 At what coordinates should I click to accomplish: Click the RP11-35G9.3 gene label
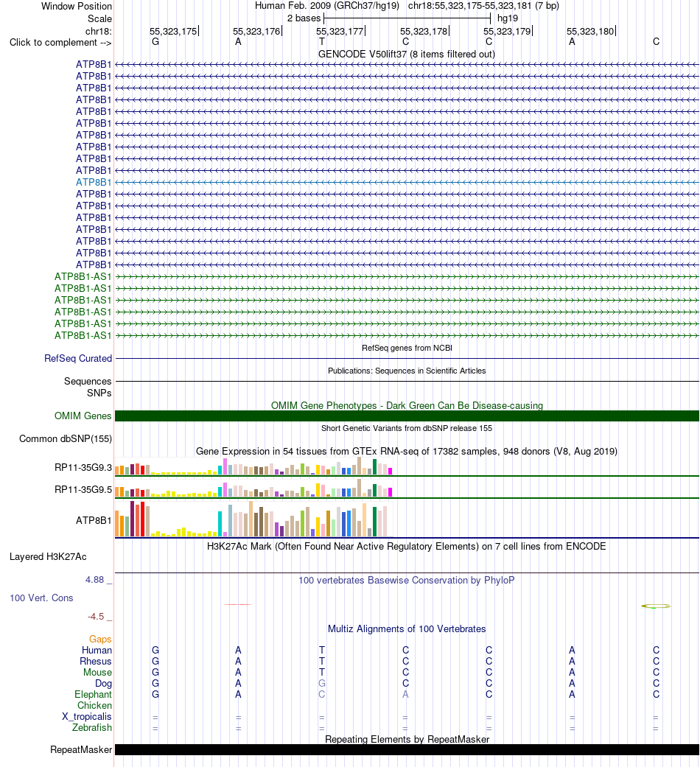(83, 468)
